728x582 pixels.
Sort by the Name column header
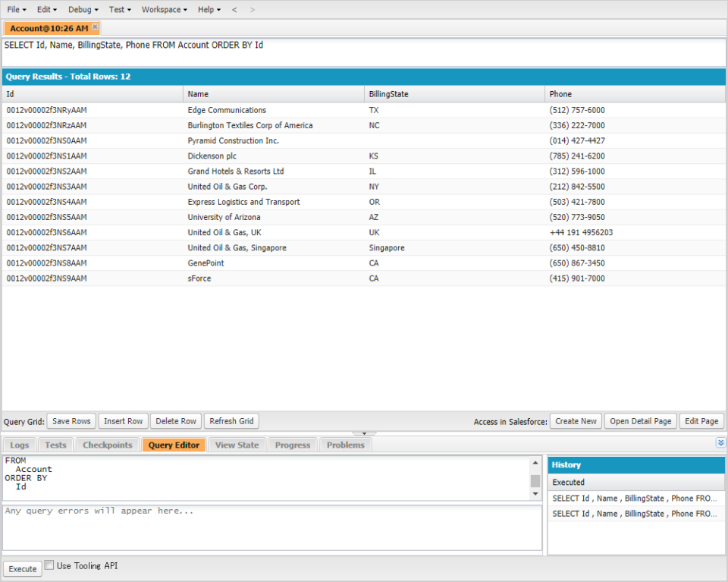click(x=274, y=94)
